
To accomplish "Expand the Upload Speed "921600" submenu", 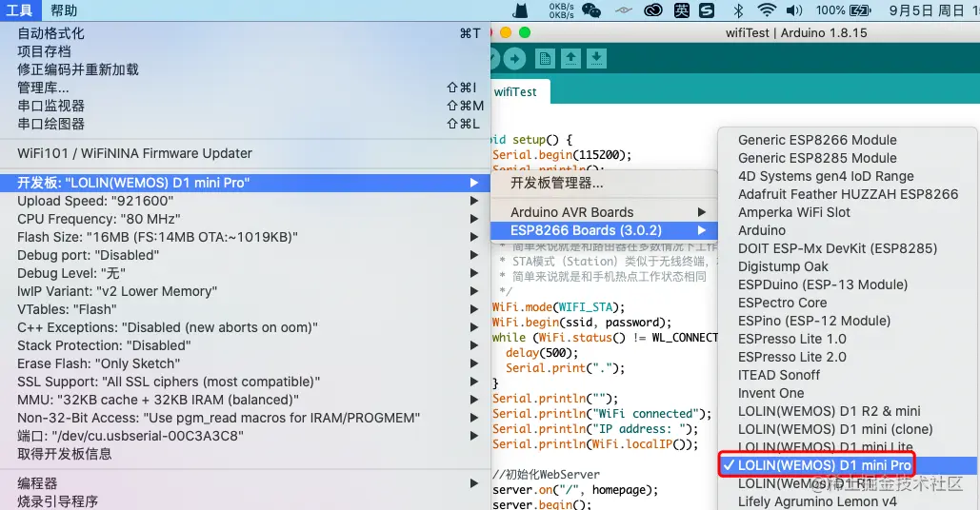I will pyautogui.click(x=245, y=201).
